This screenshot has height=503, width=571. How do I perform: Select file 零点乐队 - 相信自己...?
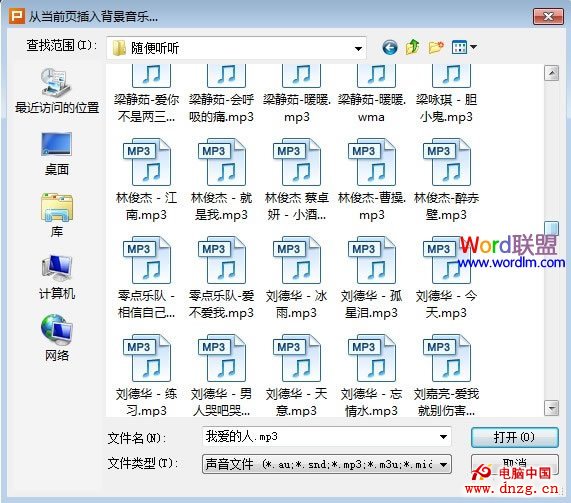[147, 278]
